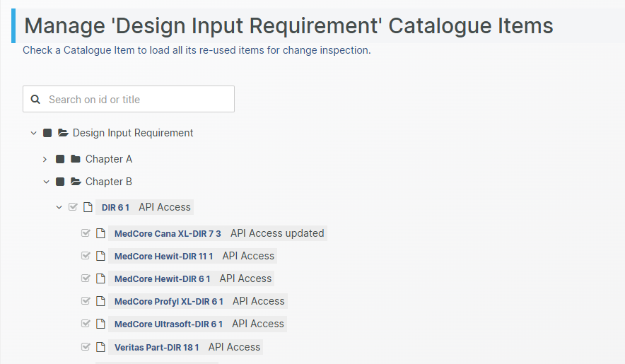Click the Design Input Requirement open folder icon
This screenshot has width=625, height=364.
click(x=63, y=133)
